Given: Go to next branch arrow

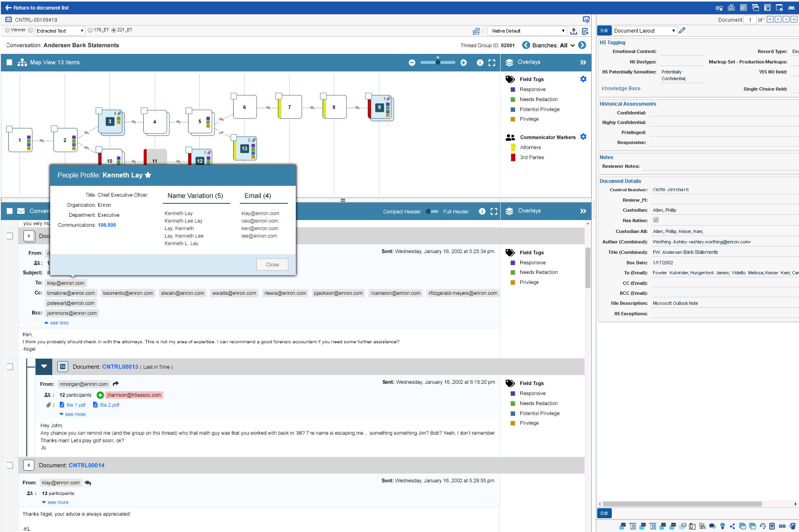Looking at the screenshot, I should [x=582, y=45].
